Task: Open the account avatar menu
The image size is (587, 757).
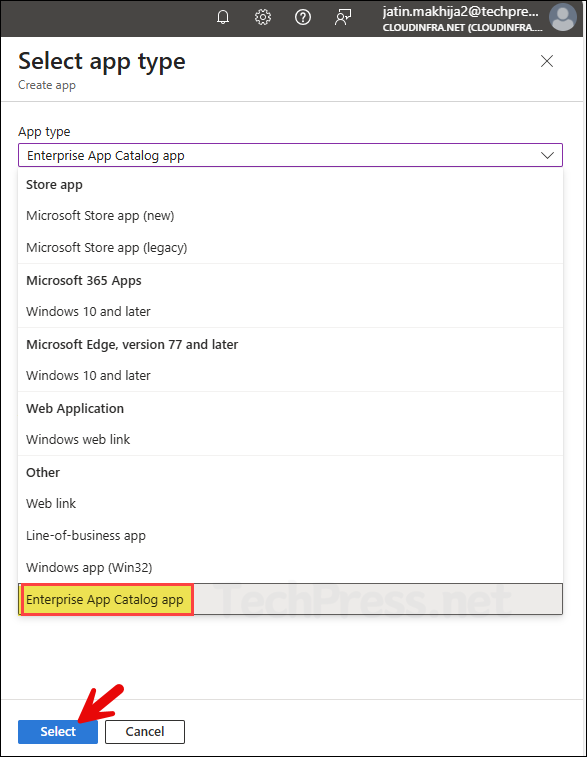Action: [x=562, y=17]
